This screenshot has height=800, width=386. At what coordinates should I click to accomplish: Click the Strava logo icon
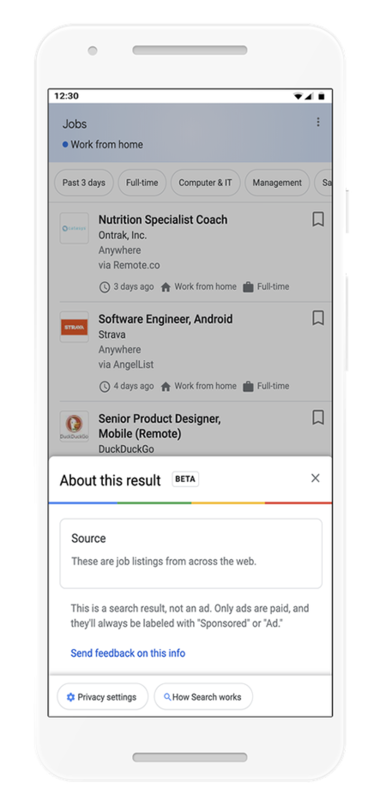tap(74, 327)
